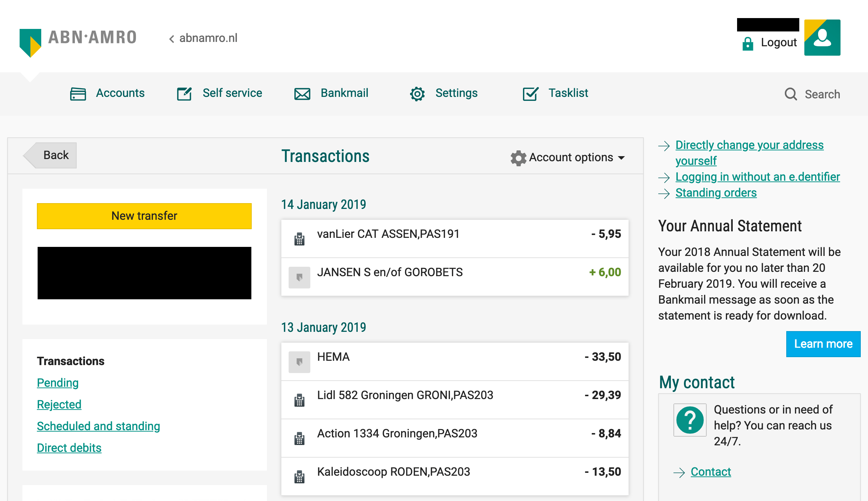868x501 pixels.
Task: Click the Account options gear icon
Action: click(x=518, y=158)
